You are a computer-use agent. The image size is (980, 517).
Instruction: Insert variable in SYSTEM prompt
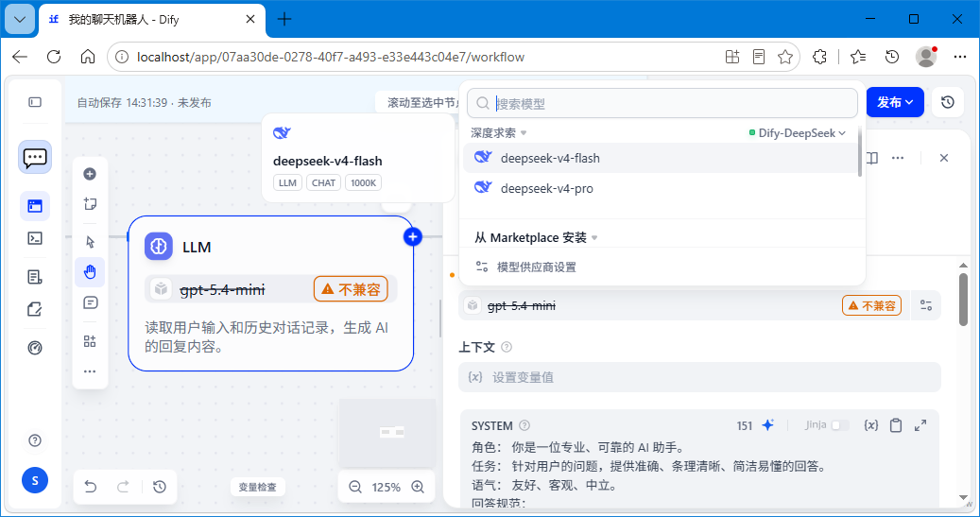[871, 425]
